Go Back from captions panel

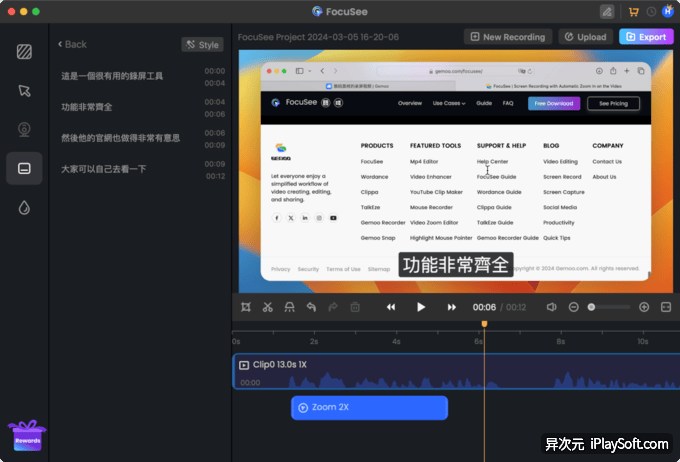click(72, 44)
